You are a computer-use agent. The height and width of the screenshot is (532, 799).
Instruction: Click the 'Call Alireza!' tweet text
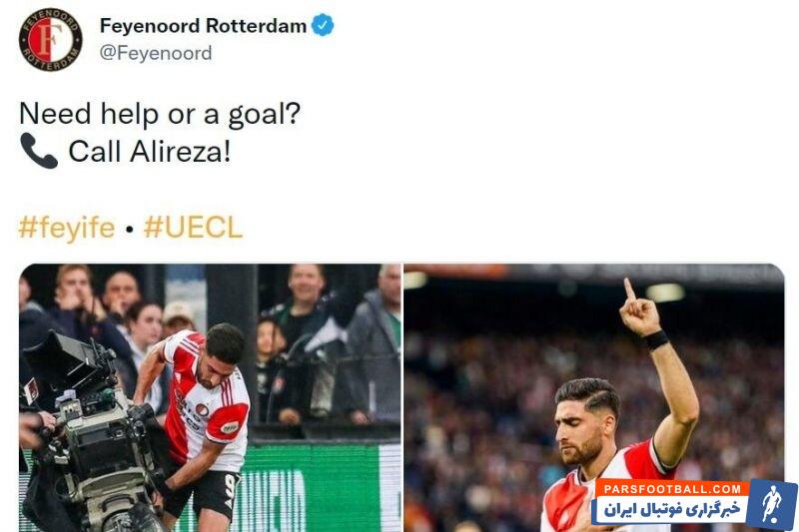click(x=149, y=151)
